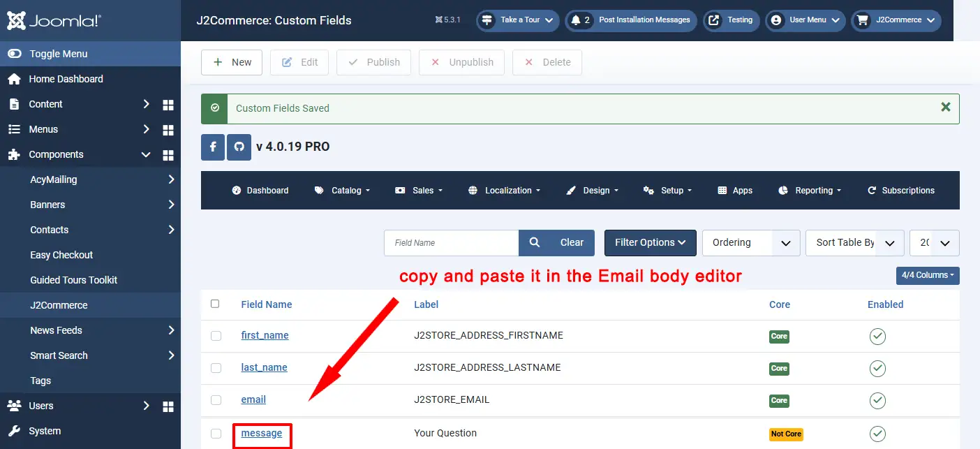Expand the Banners submenu arrow
This screenshot has width=980, height=449.
click(x=171, y=205)
